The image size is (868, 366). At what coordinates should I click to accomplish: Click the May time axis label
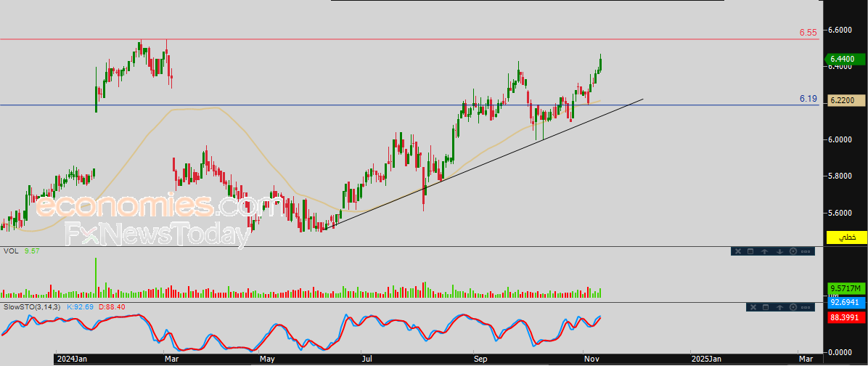(268, 360)
